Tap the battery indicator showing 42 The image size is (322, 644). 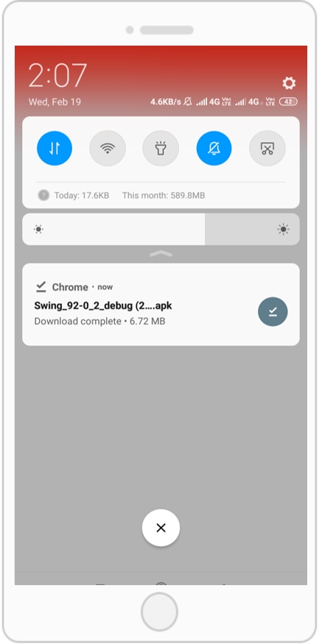(x=288, y=102)
